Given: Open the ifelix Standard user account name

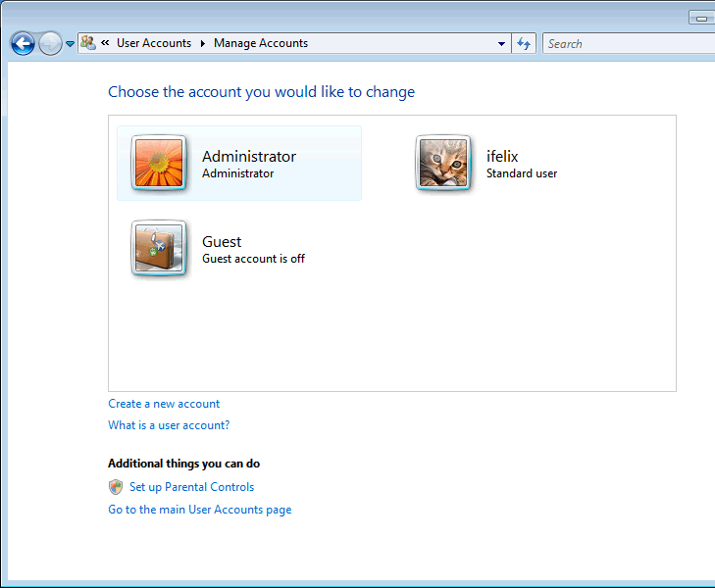Looking at the screenshot, I should (x=502, y=157).
